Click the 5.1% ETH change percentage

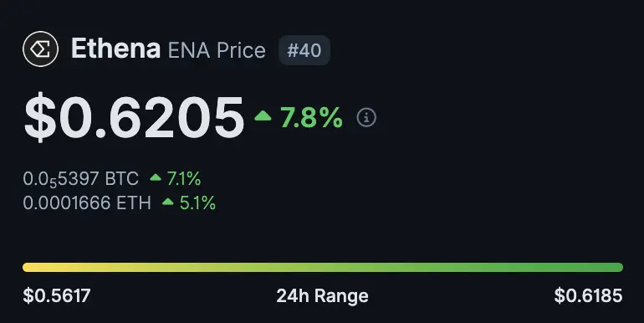tap(197, 203)
